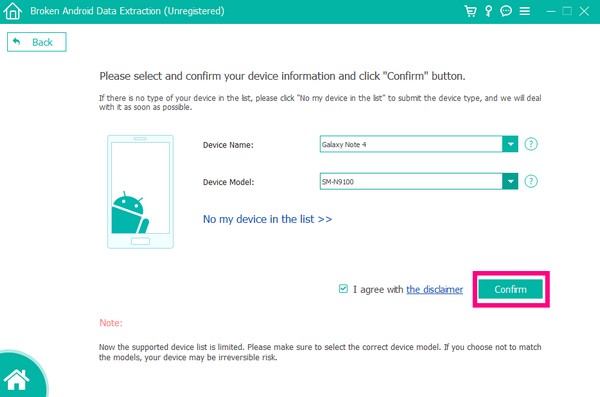Viewport: 600px width, 397px height.
Task: Open the disclaimer link
Action: [x=435, y=290]
